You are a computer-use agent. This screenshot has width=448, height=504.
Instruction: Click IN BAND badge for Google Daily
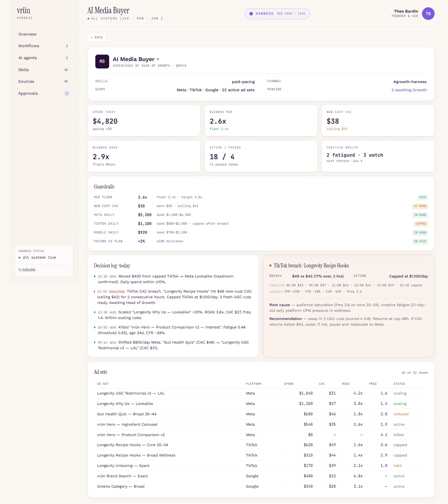[x=420, y=232]
